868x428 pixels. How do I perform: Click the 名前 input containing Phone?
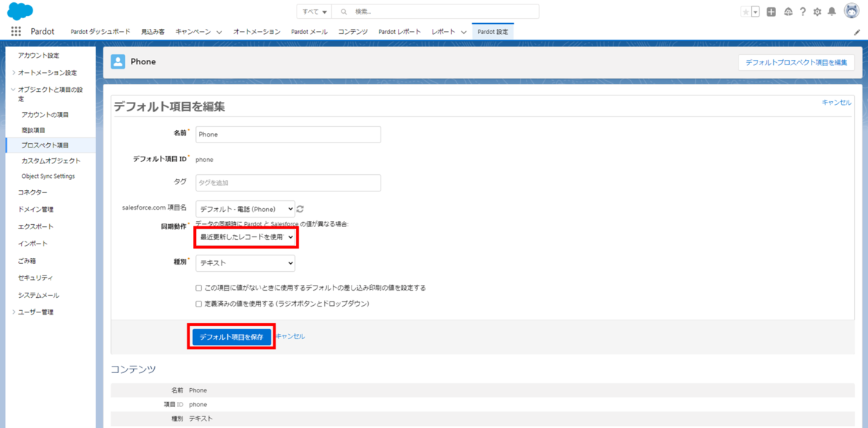click(288, 134)
